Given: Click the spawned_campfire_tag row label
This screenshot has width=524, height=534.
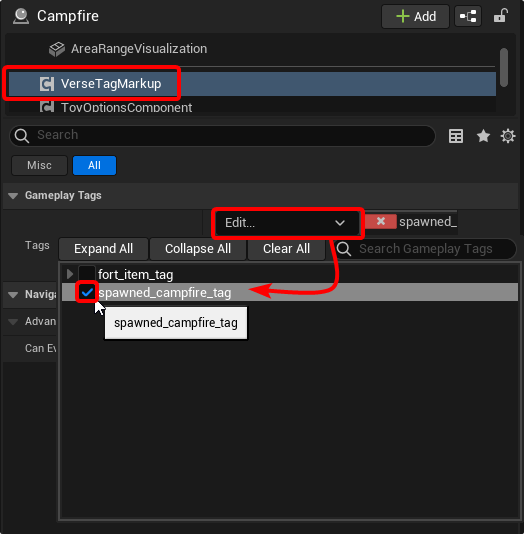Looking at the screenshot, I should 165,293.
